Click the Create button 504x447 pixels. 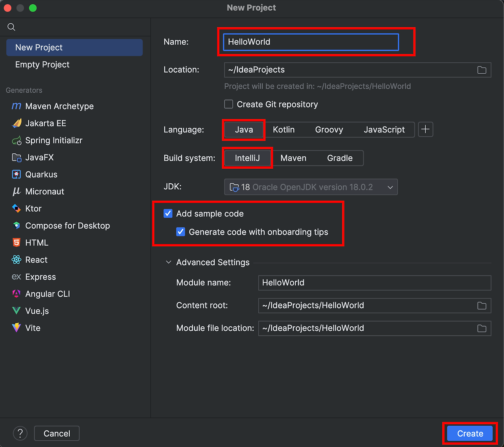(470, 433)
